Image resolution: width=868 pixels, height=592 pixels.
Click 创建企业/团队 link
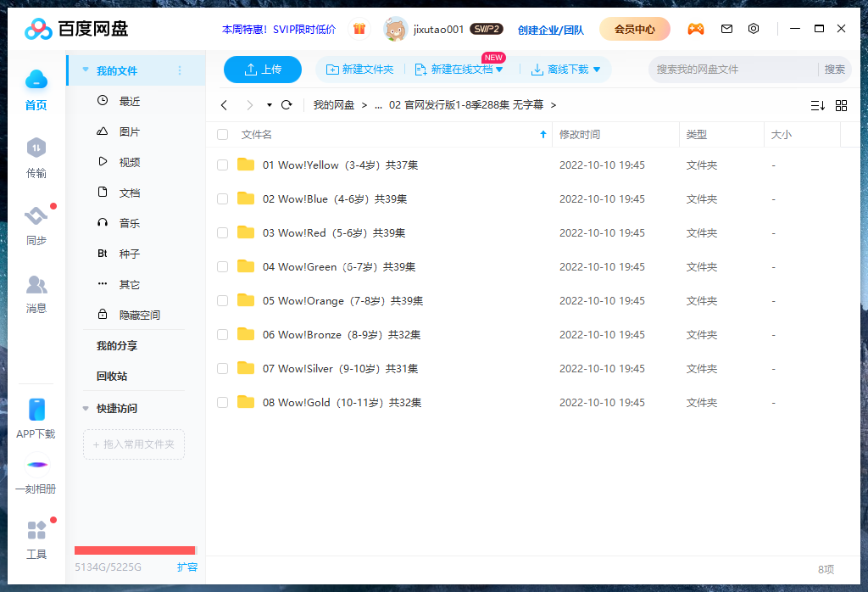[551, 30]
